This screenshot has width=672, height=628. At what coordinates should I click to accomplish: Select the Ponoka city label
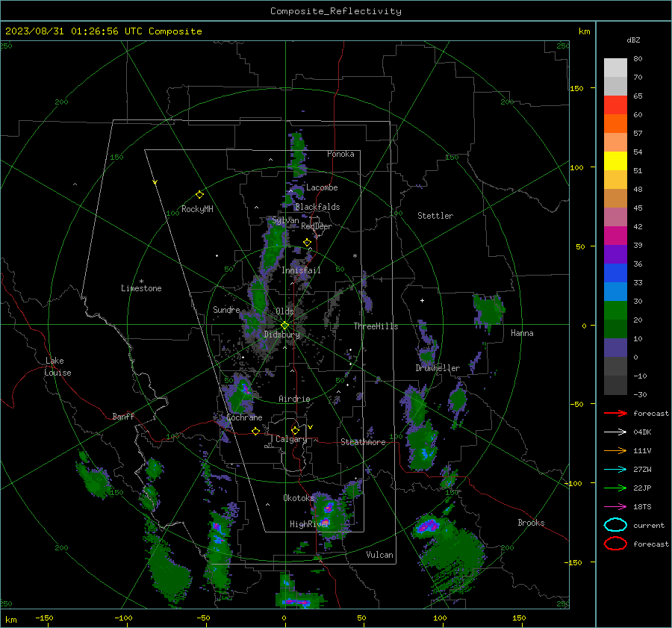coord(340,154)
